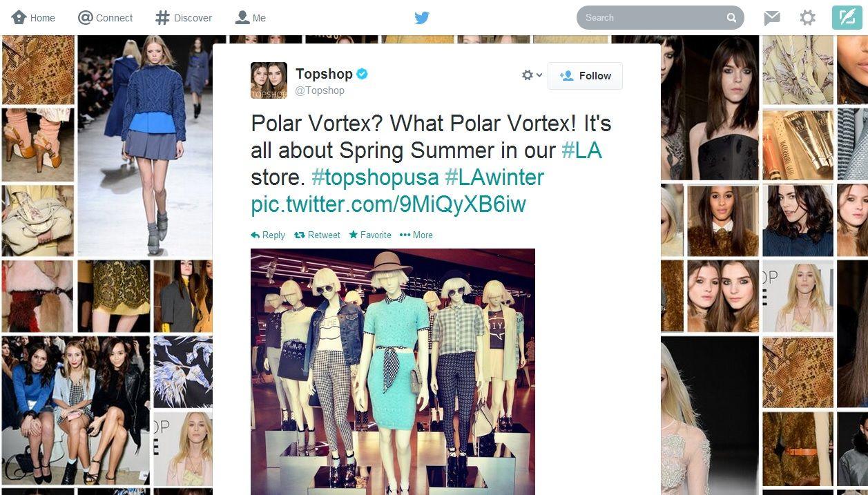Open direct messages envelope icon
868x495 pixels.
pyautogui.click(x=772, y=18)
